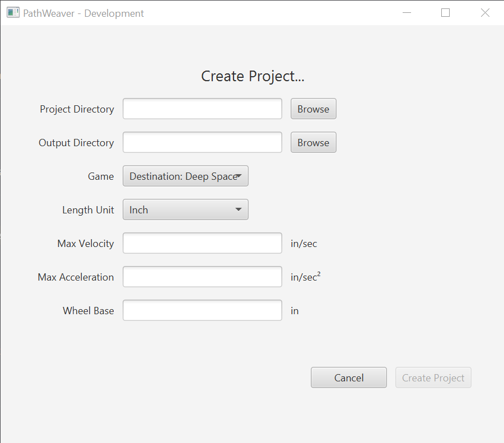Click into the Output Directory field
This screenshot has height=443, width=504.
tap(202, 142)
